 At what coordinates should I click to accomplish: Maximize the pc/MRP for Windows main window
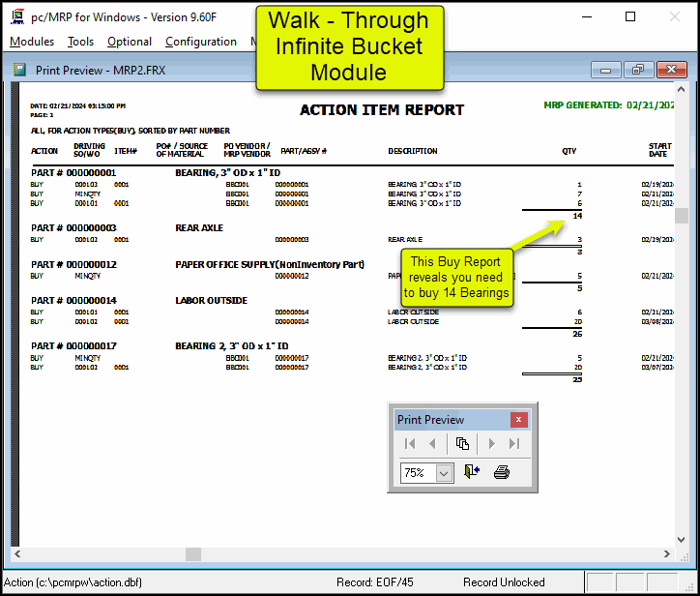[630, 17]
